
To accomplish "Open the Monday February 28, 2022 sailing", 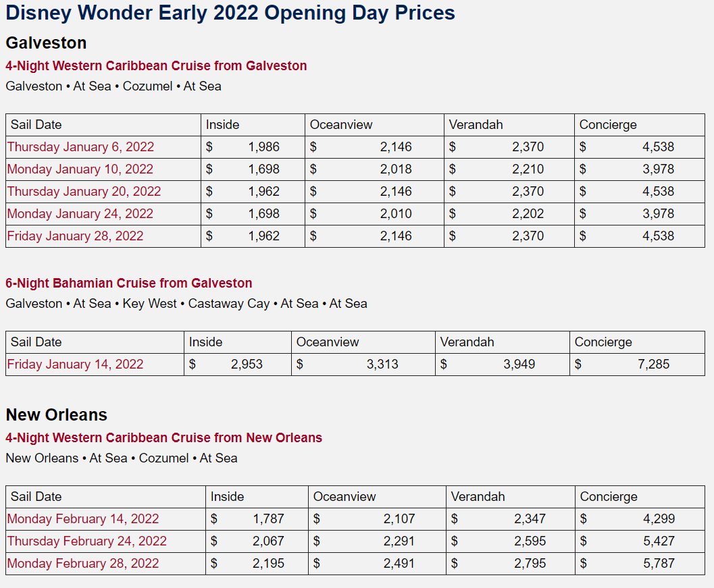I will click(83, 564).
